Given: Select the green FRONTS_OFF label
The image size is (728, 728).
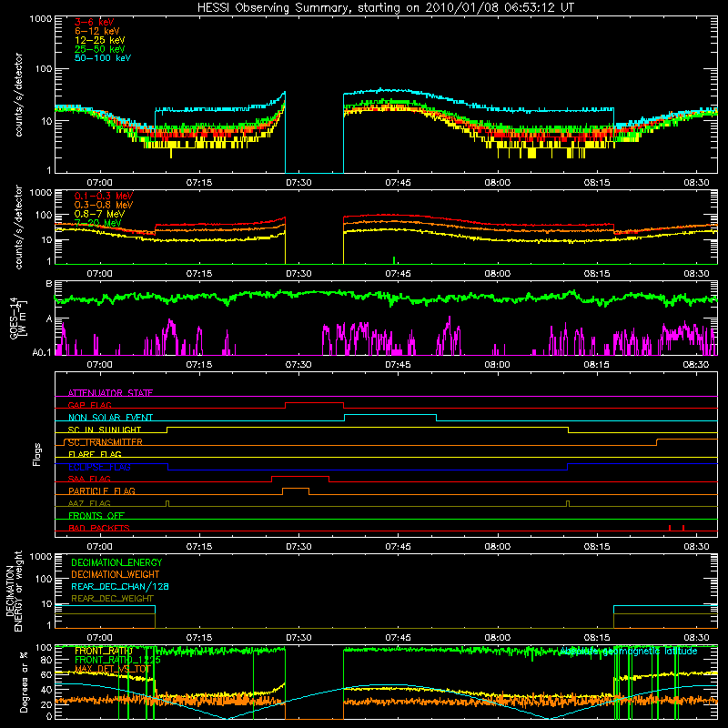Looking at the screenshot, I should coord(96,515).
